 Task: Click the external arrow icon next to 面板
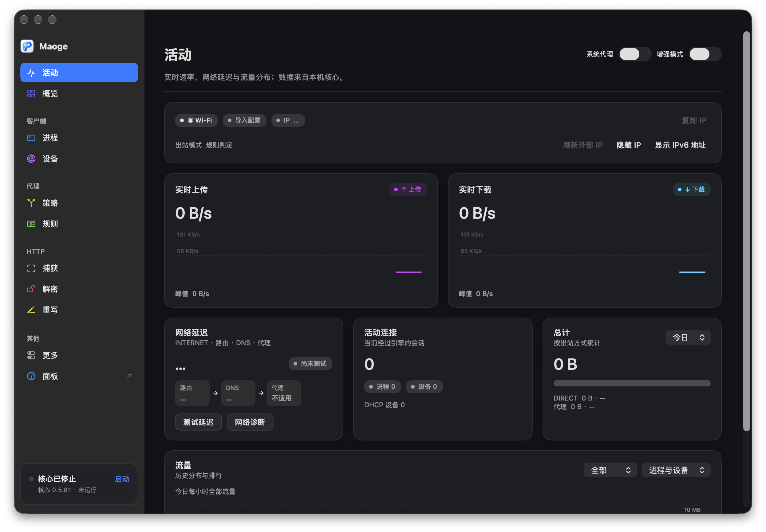129,376
